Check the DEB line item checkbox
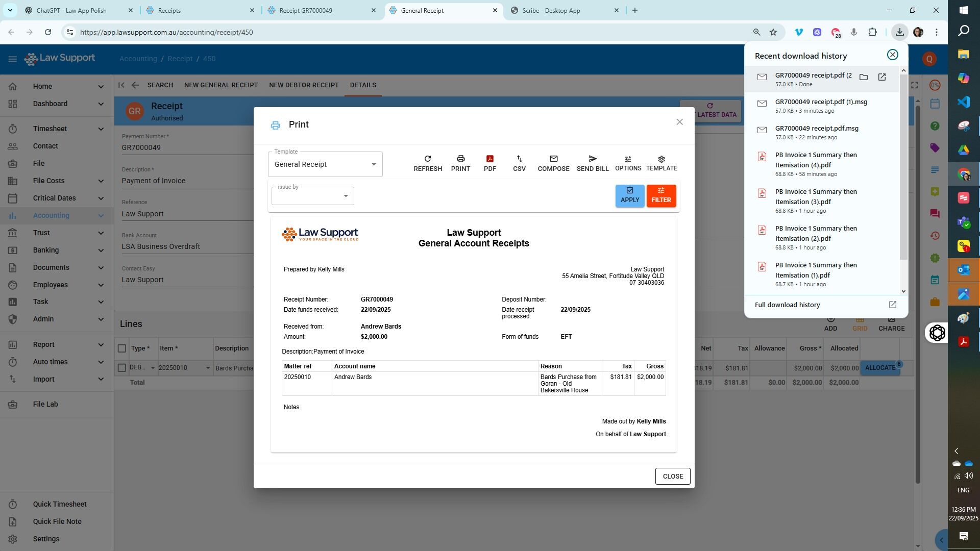The image size is (980, 551). [x=122, y=367]
